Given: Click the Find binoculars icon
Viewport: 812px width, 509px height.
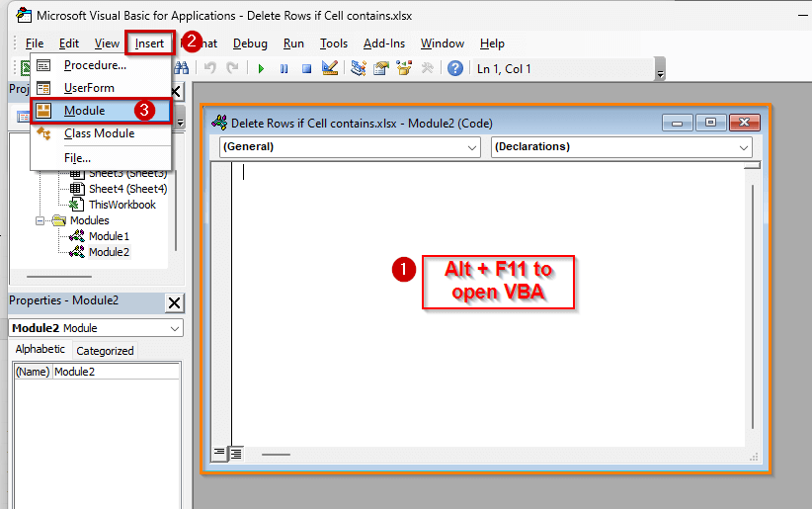Looking at the screenshot, I should click(182, 68).
